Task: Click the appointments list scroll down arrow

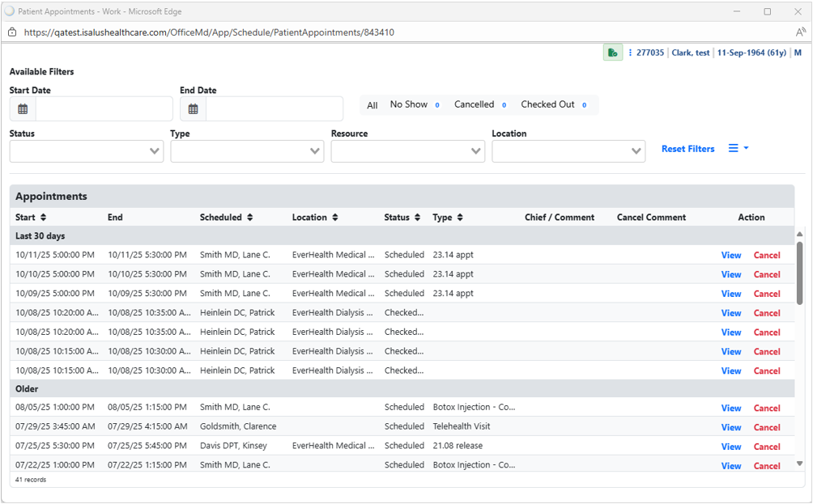Action: (x=800, y=464)
